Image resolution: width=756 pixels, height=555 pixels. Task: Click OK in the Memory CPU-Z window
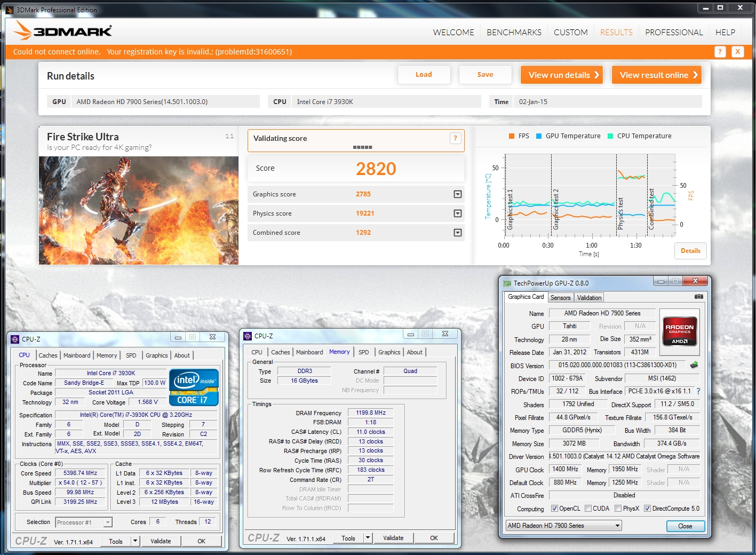point(434,538)
